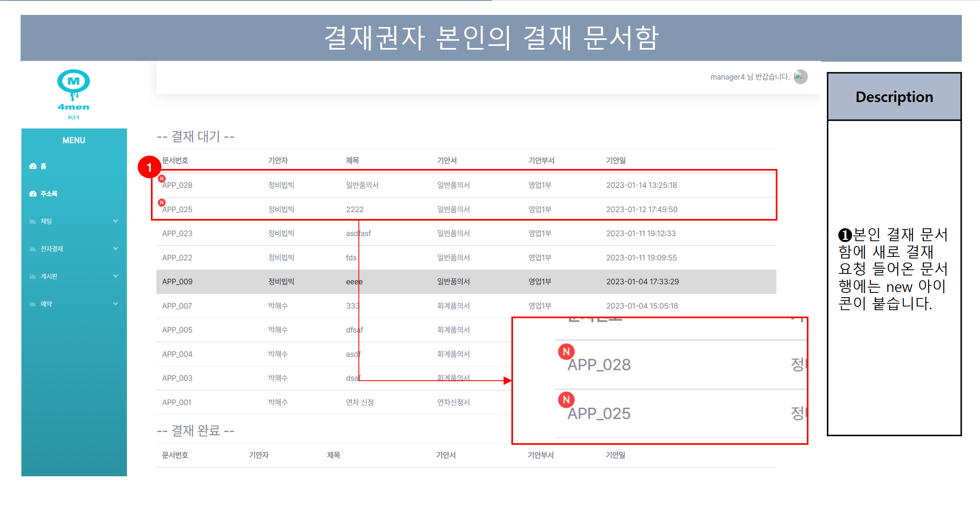Click the 4men KH logo

click(x=73, y=94)
